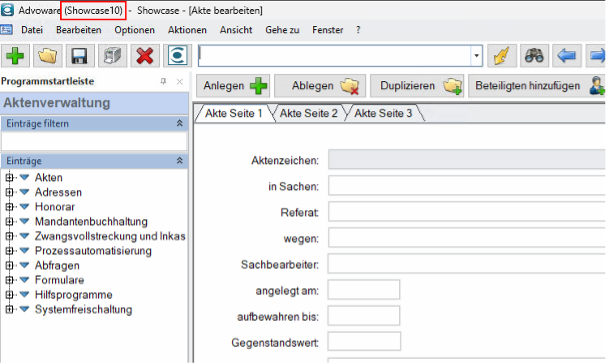Open the Fenster menu
The image size is (606, 364).
pyautogui.click(x=328, y=30)
